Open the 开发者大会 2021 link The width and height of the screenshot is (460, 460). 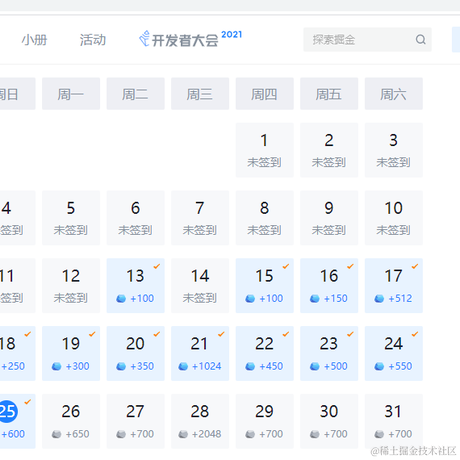191,39
